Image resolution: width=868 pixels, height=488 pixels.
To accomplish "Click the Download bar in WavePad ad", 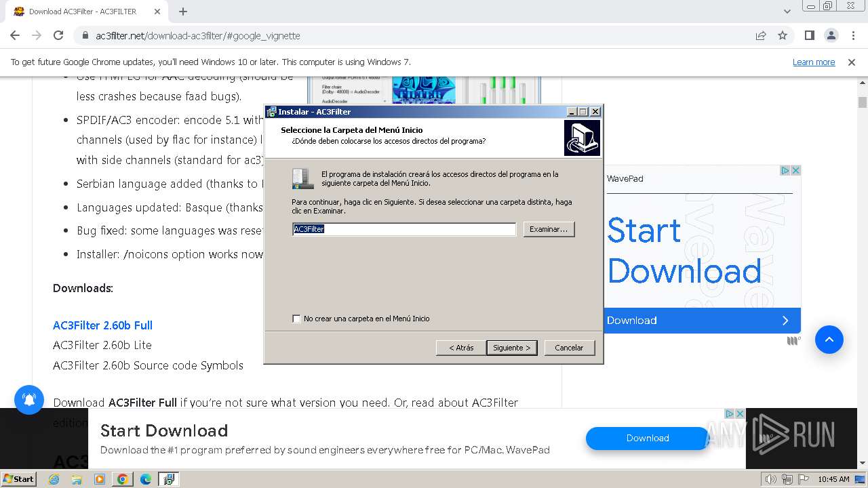I will click(702, 321).
